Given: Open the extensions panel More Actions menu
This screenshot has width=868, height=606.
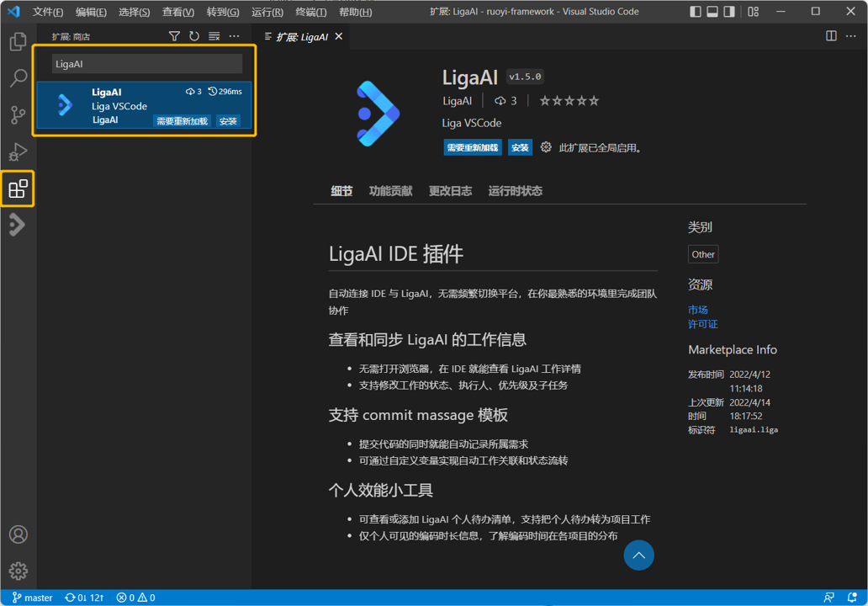Looking at the screenshot, I should 234,36.
